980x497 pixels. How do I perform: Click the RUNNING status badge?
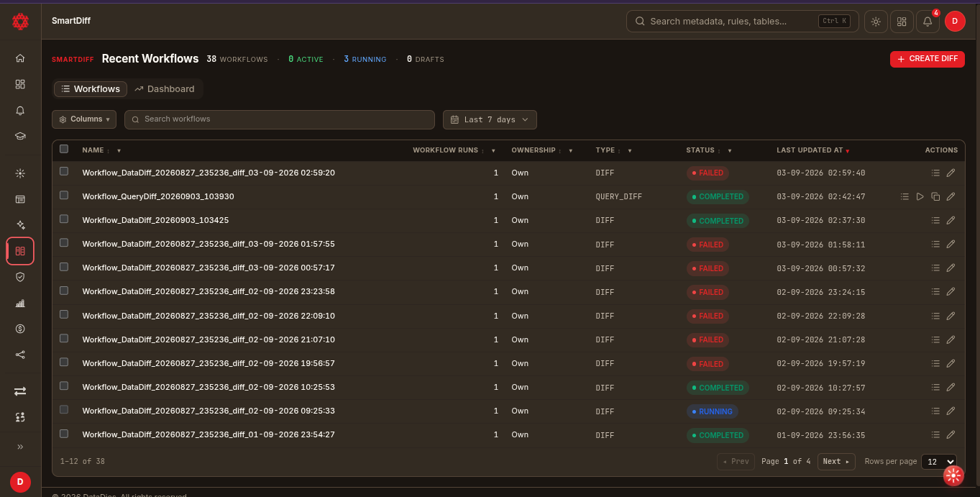pyautogui.click(x=712, y=411)
